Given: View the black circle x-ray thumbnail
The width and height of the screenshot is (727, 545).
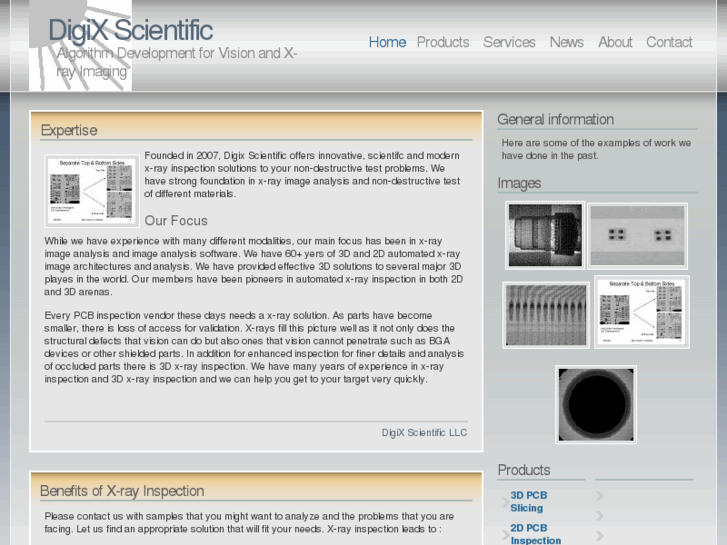Looking at the screenshot, I should click(596, 404).
